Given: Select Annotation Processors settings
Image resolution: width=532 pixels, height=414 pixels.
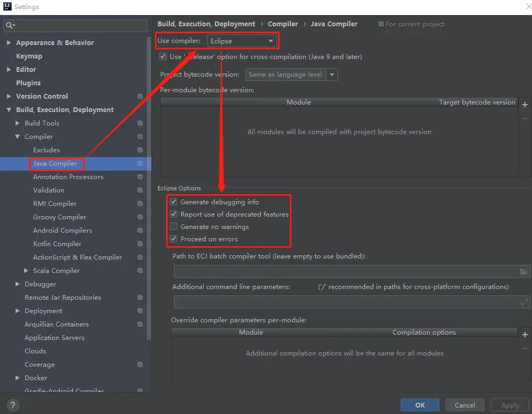Looking at the screenshot, I should pos(68,176).
